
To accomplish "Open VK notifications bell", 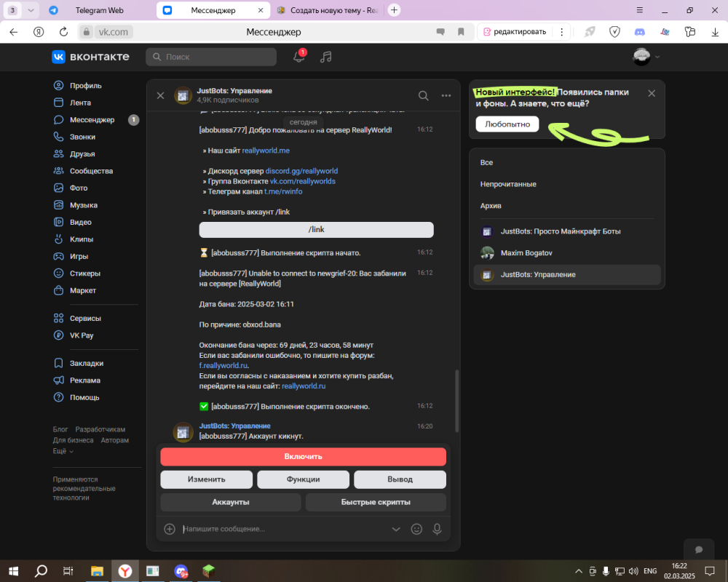I will [x=298, y=57].
